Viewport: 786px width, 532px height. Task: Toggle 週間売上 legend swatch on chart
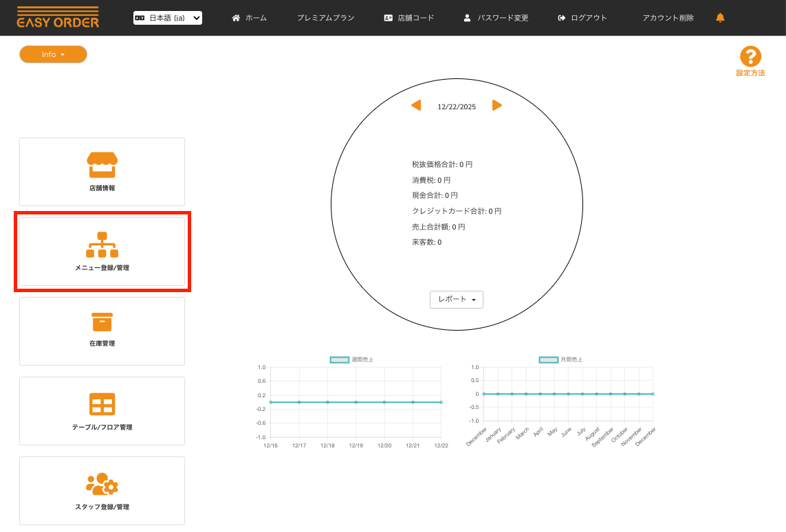pyautogui.click(x=340, y=359)
